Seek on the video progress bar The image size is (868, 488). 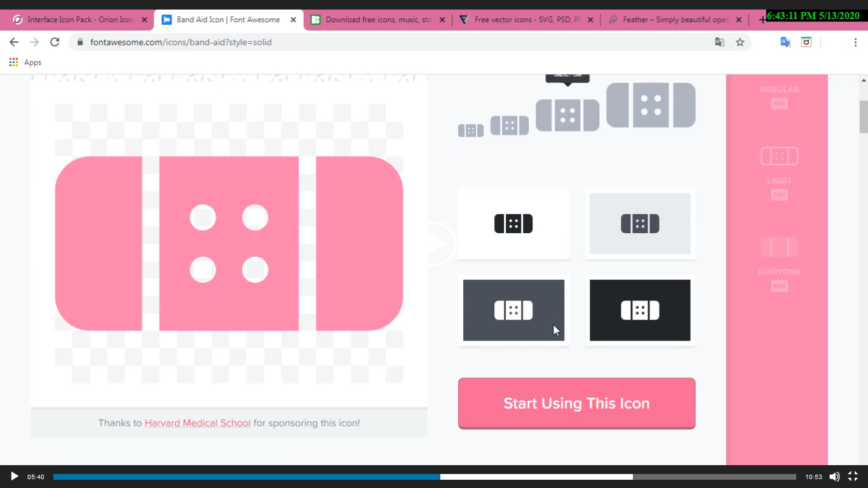pyautogui.click(x=424, y=477)
